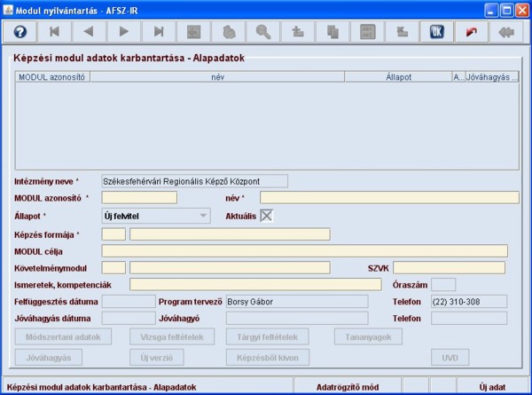The height and width of the screenshot is (395, 532).
Task: Sort by MODUL azonosító column header
Action: [x=52, y=77]
